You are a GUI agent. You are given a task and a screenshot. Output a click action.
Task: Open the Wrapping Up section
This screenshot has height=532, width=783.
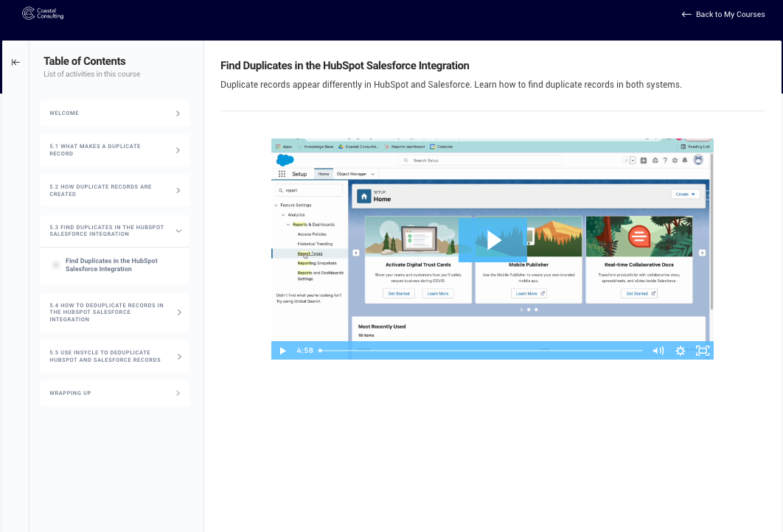tap(115, 393)
